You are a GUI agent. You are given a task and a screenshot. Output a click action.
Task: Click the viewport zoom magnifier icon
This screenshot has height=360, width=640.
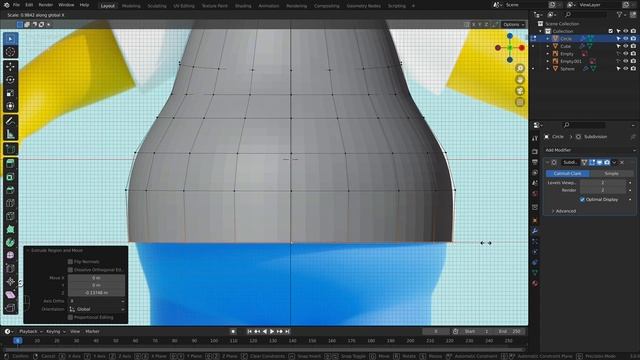pyautogui.click(x=520, y=68)
